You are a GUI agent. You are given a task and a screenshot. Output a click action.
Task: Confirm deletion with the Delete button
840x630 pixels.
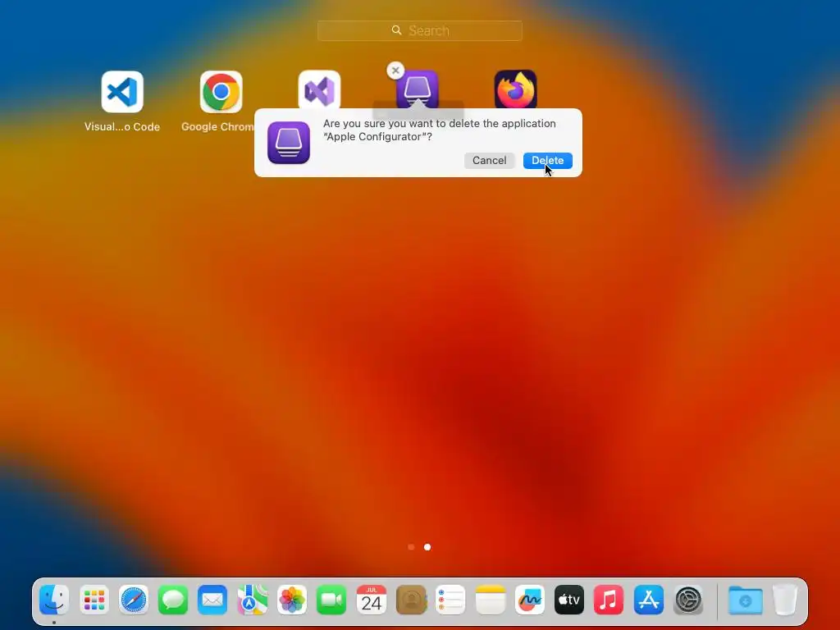(547, 161)
